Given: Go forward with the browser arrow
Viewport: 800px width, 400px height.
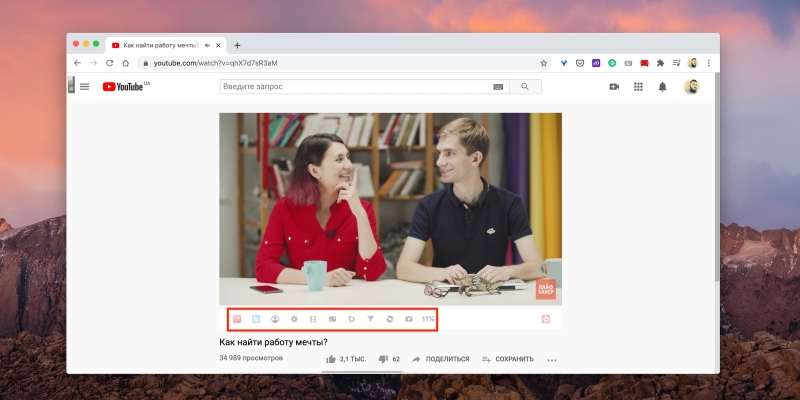Looking at the screenshot, I should (x=93, y=63).
